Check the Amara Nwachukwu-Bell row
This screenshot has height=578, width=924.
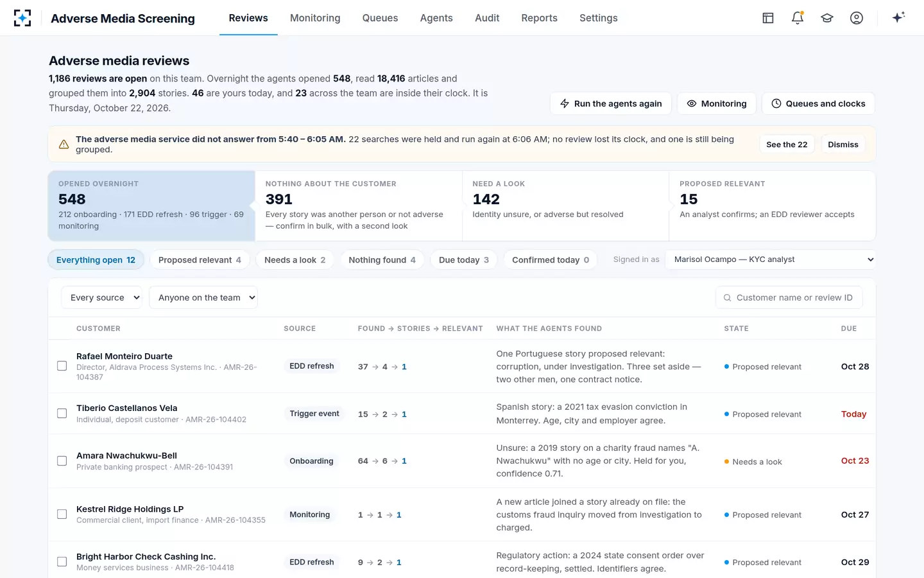click(x=62, y=461)
